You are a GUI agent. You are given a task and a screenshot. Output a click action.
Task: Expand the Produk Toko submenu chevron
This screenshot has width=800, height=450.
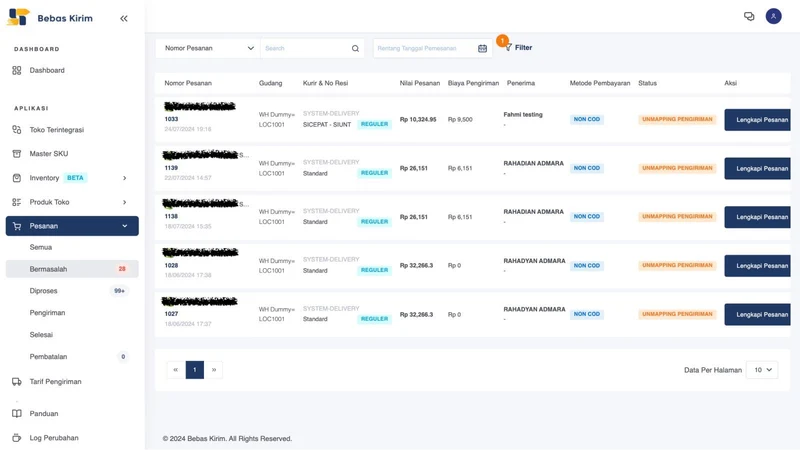[124, 202]
